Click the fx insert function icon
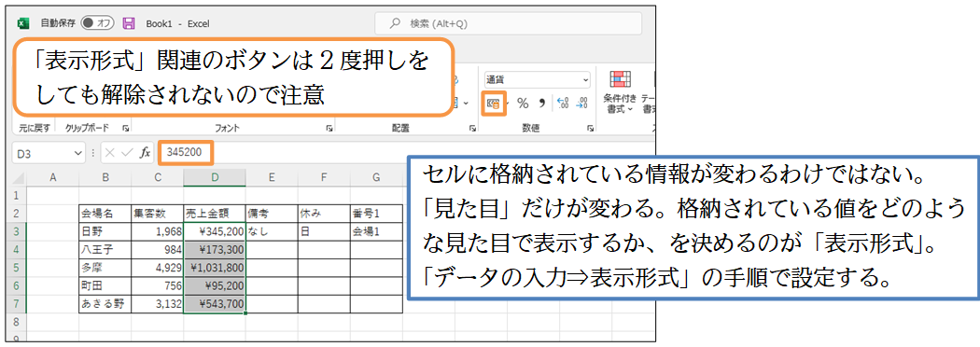 coord(145,153)
